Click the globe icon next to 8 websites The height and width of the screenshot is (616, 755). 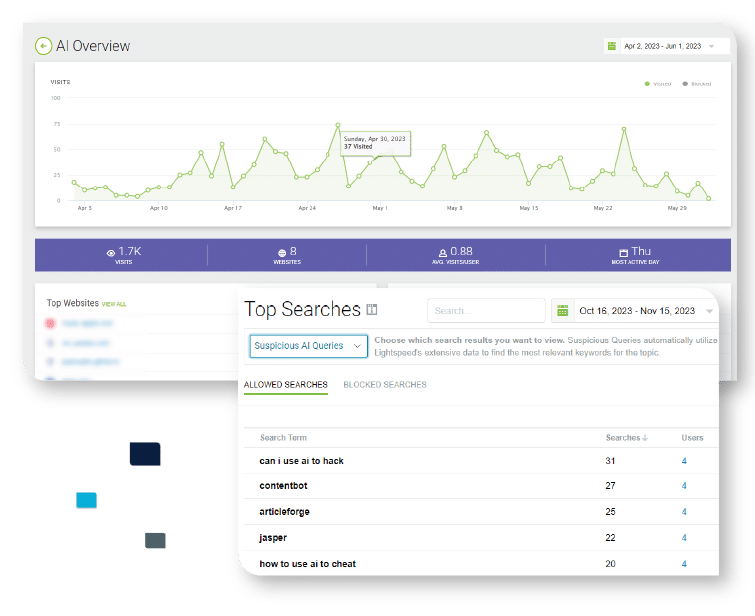point(282,253)
